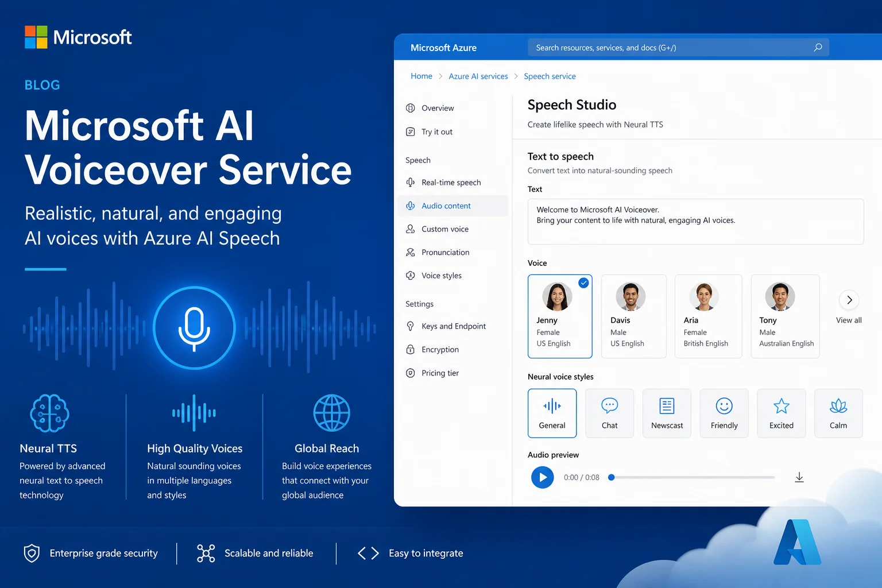The width and height of the screenshot is (882, 588).
Task: Click the search magnifier icon in Azure header
Action: tap(818, 47)
